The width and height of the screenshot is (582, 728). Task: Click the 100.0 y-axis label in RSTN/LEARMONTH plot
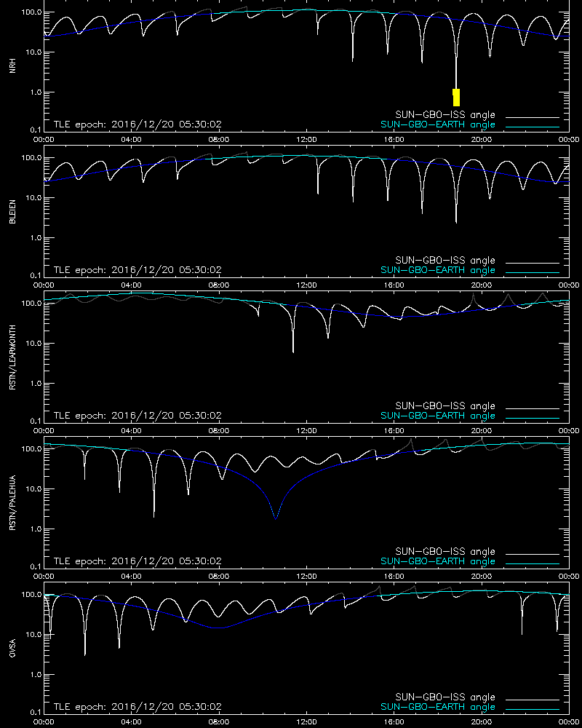[x=31, y=303]
